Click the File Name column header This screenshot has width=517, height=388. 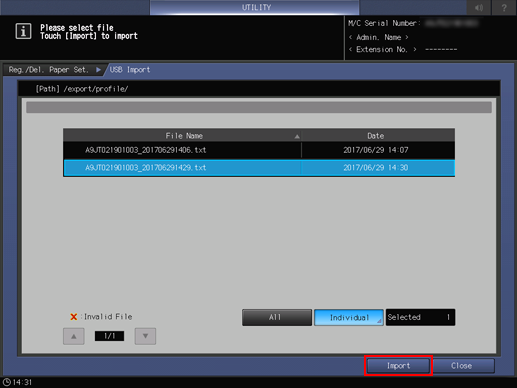(182, 136)
